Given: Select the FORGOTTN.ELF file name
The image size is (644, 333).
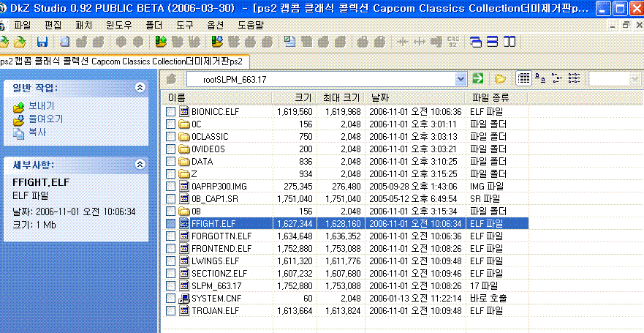Looking at the screenshot, I should click(221, 236).
